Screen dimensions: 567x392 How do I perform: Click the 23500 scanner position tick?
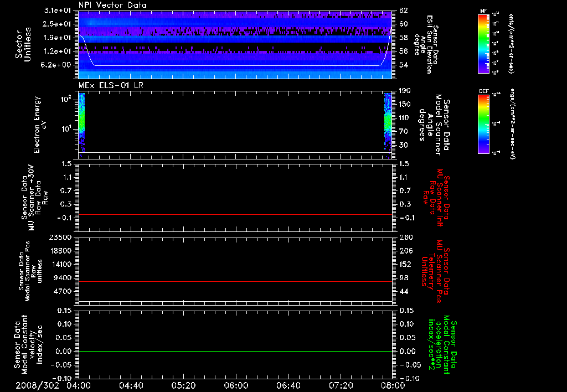[60, 237]
